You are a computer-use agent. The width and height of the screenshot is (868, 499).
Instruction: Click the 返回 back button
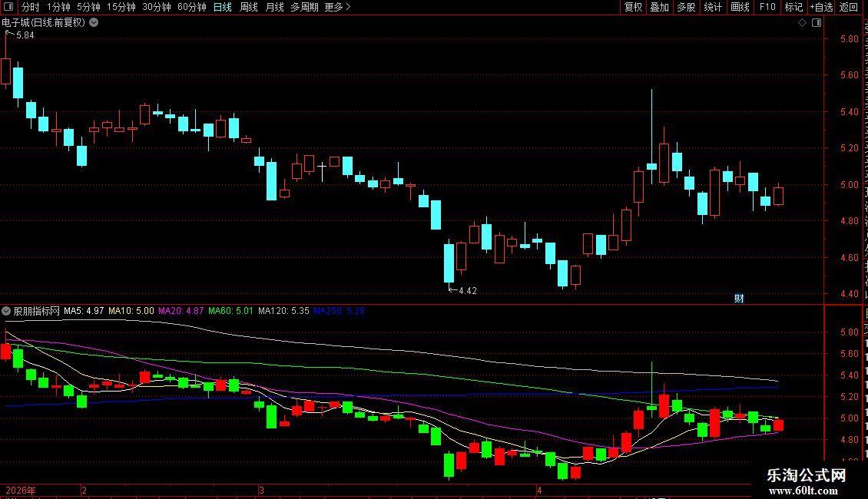coord(848,7)
